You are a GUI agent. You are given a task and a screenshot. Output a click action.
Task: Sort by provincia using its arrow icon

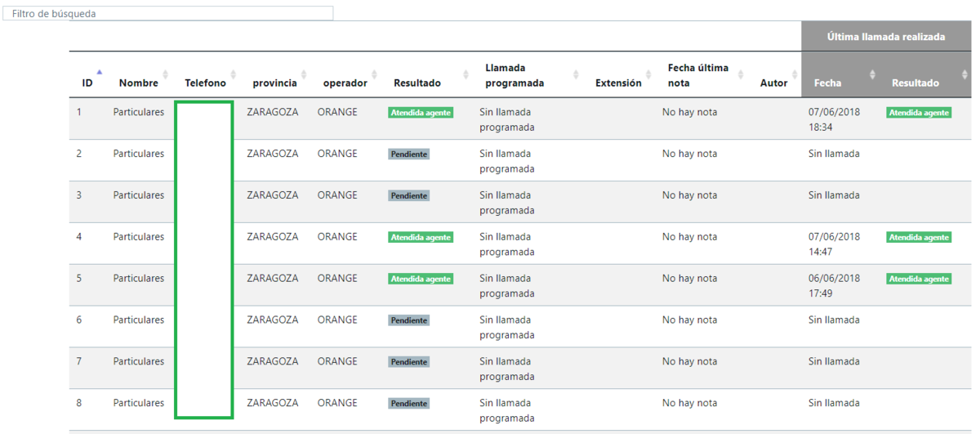coord(304,75)
